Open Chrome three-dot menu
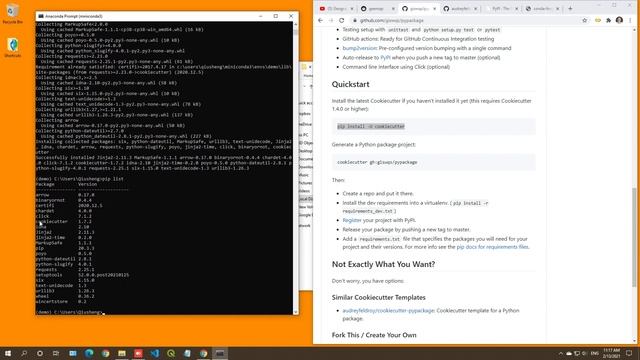 (x=631, y=20)
